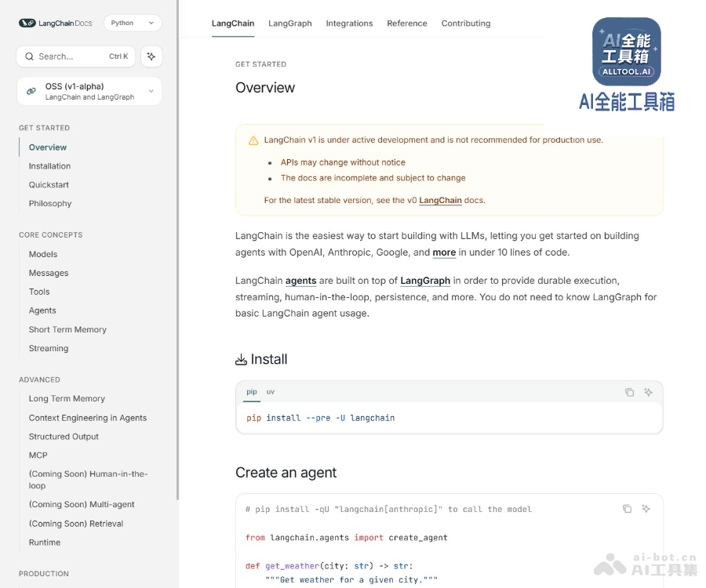
Task: Open the Streaming page
Action: [x=49, y=348]
